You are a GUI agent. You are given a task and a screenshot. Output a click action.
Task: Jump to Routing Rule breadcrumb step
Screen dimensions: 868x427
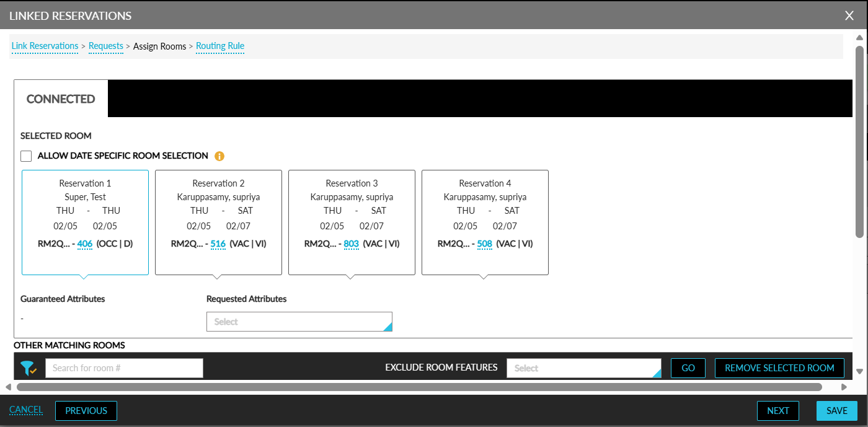coord(220,46)
